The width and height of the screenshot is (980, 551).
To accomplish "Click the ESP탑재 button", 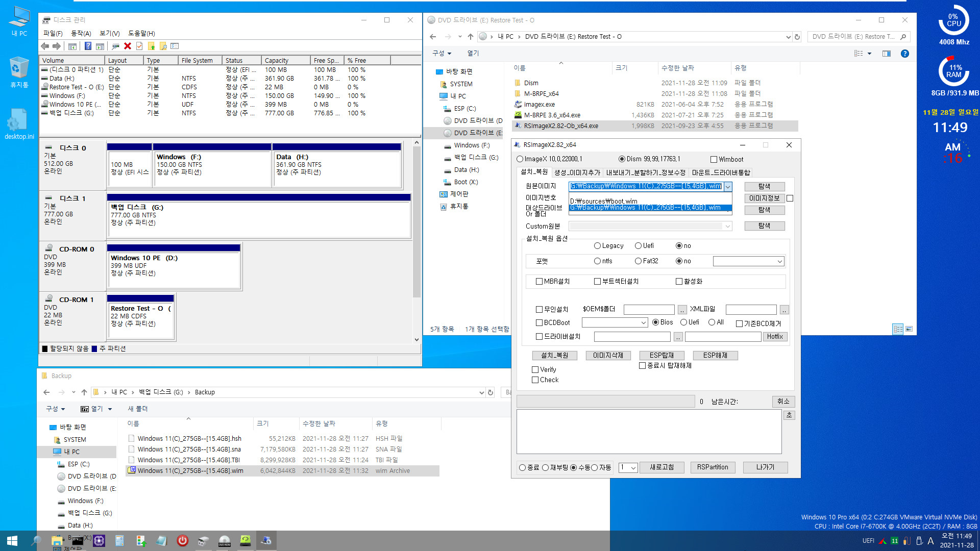I will (661, 356).
